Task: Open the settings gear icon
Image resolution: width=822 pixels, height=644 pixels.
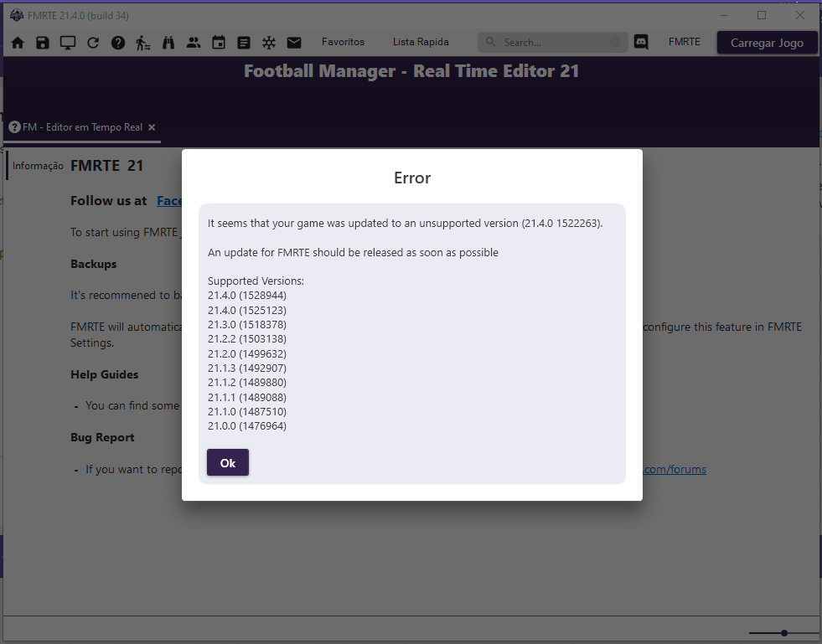Action: coord(269,43)
